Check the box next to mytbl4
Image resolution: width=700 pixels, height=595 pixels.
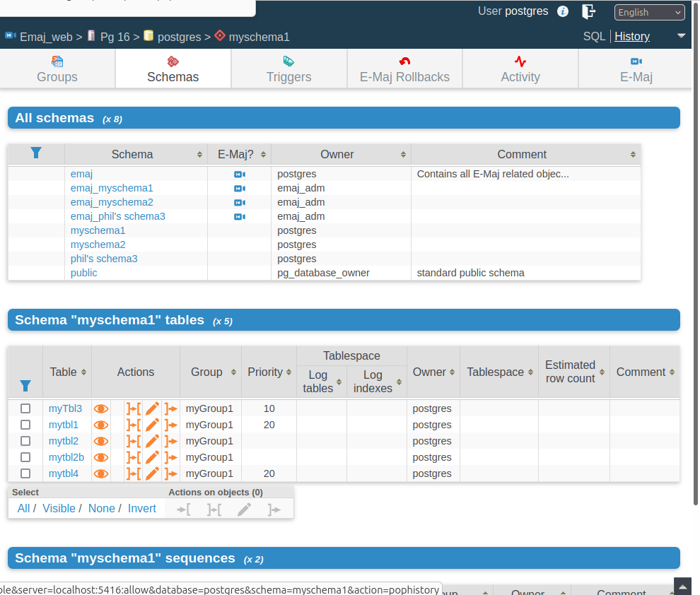tap(25, 473)
